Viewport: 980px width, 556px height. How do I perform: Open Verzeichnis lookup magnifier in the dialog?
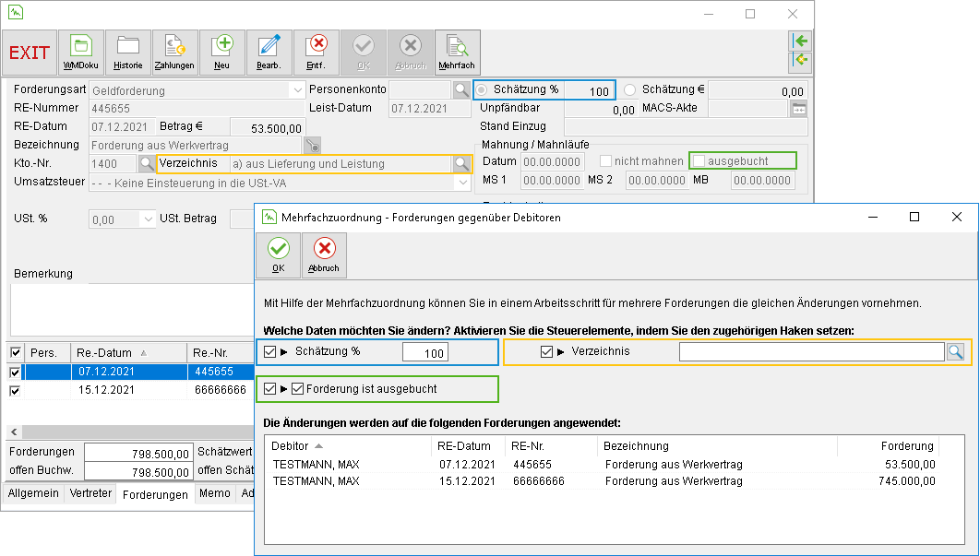click(955, 352)
